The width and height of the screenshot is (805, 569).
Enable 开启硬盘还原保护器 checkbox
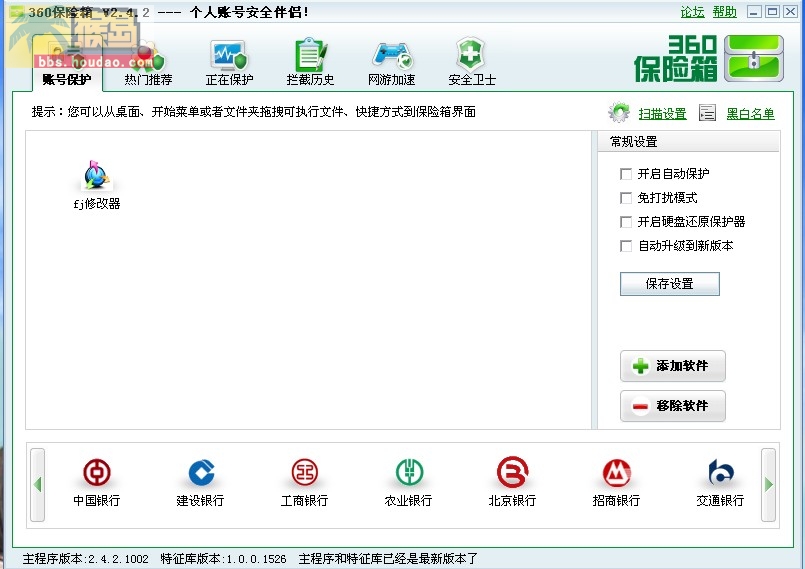pyautogui.click(x=626, y=222)
